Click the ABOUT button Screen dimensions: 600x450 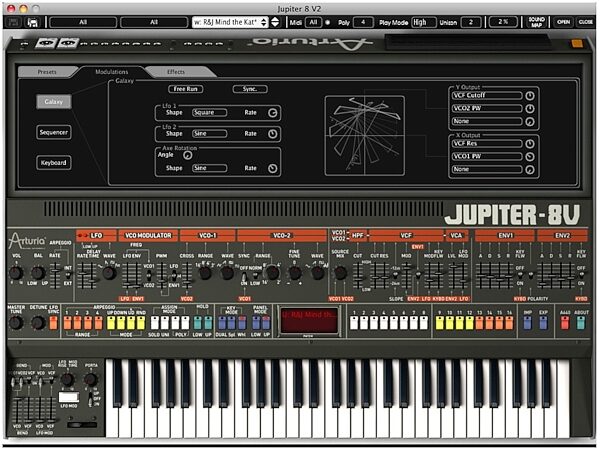(x=581, y=323)
